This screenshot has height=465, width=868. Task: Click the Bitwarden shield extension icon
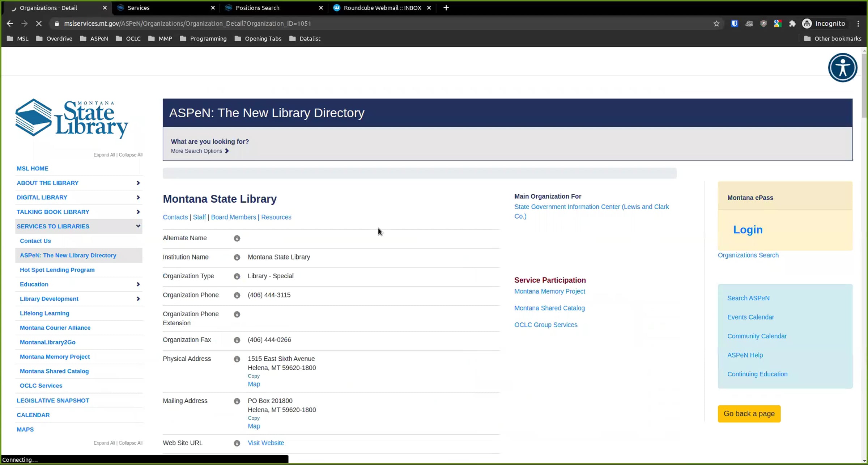[735, 24]
